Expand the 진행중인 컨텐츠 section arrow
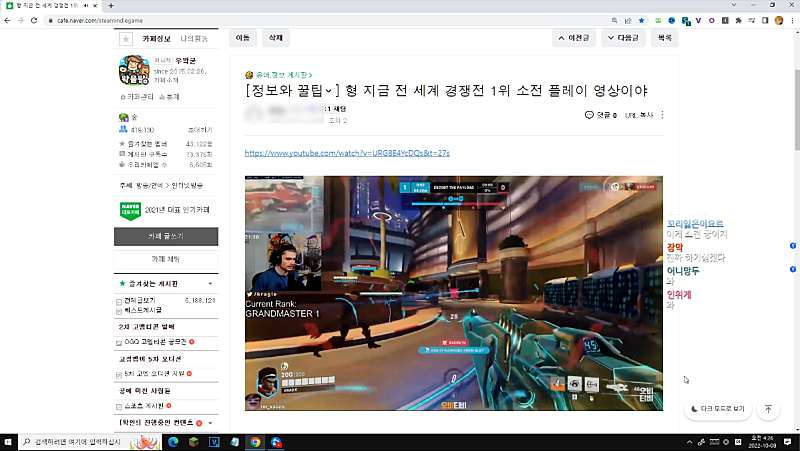This screenshot has height=451, width=800. point(210,423)
